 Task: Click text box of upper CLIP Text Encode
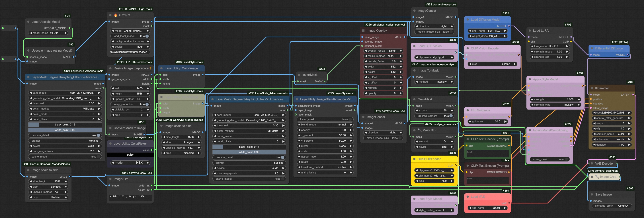pos(487,153)
